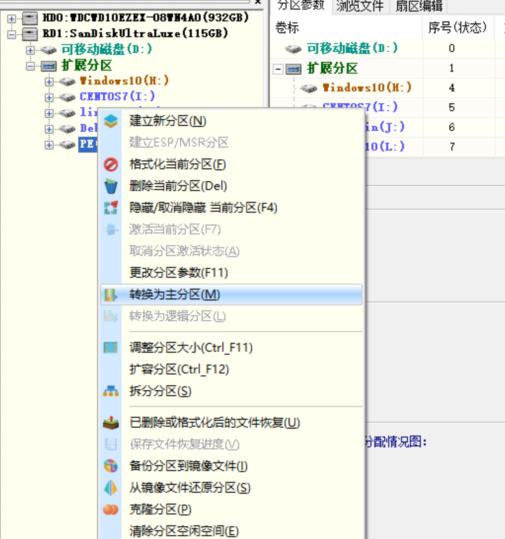
Task: Click the 建立新分区 layered icon
Action: pos(111,121)
